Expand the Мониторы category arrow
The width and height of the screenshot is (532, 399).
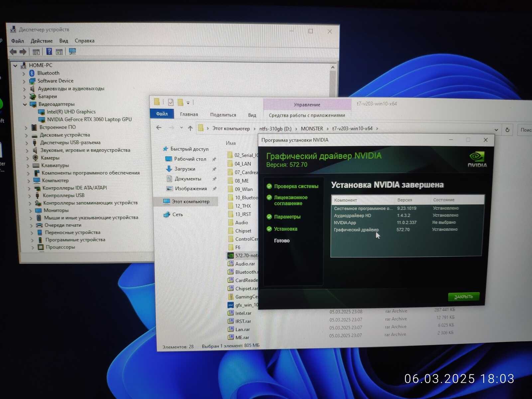coord(30,211)
